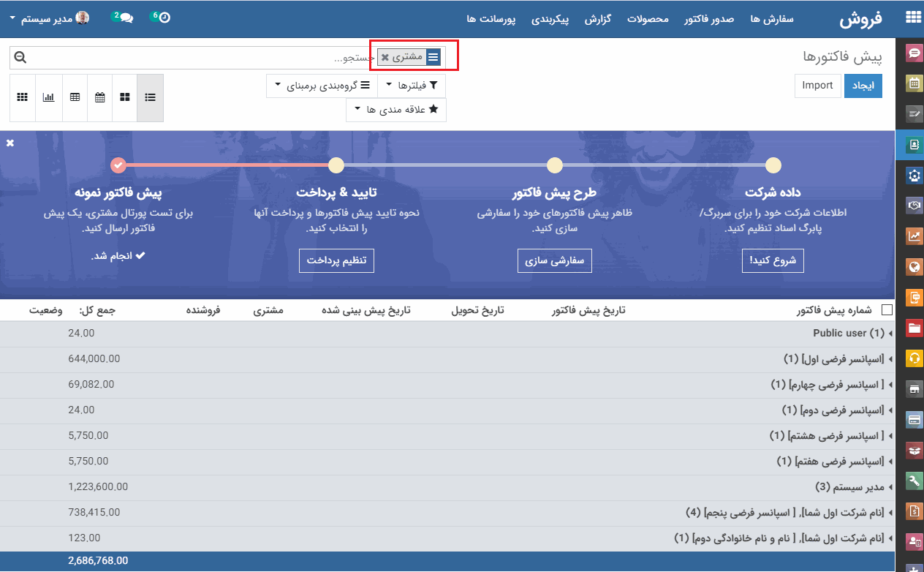Open the orange globe Website app
924x572 pixels.
pos(913,267)
